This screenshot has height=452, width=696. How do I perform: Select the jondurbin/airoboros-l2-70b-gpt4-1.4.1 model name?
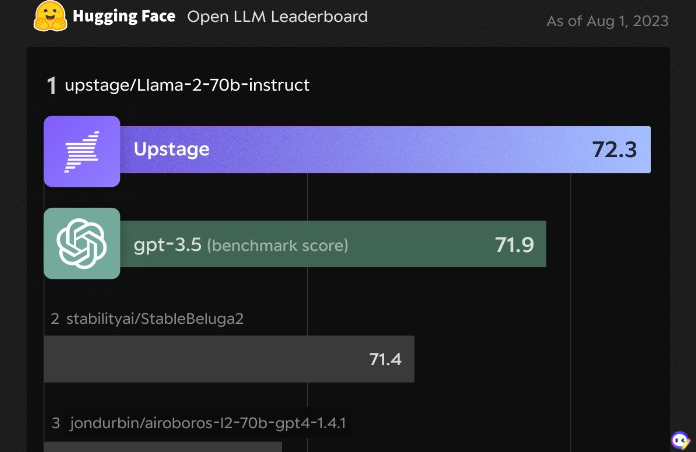pos(208,423)
